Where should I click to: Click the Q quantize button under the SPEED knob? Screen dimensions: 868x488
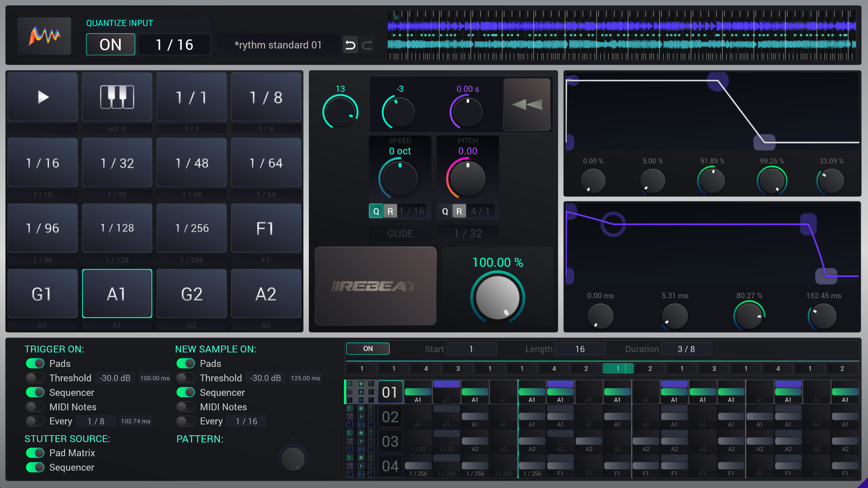376,211
